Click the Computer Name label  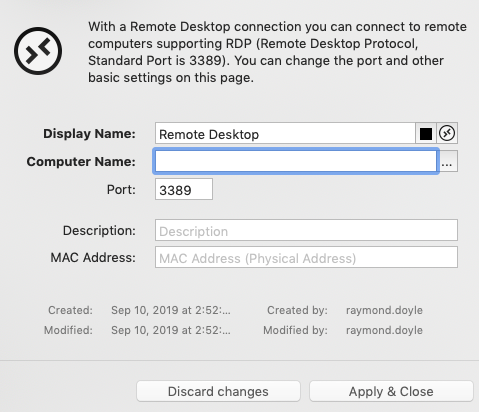coord(81,162)
